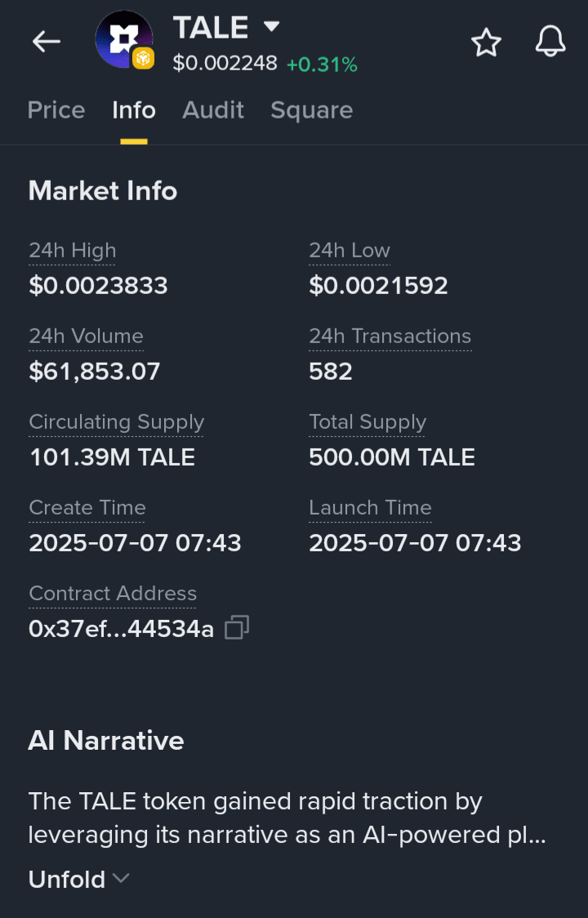
Task: Tap the BNB chain badge on logo
Action: 143,58
